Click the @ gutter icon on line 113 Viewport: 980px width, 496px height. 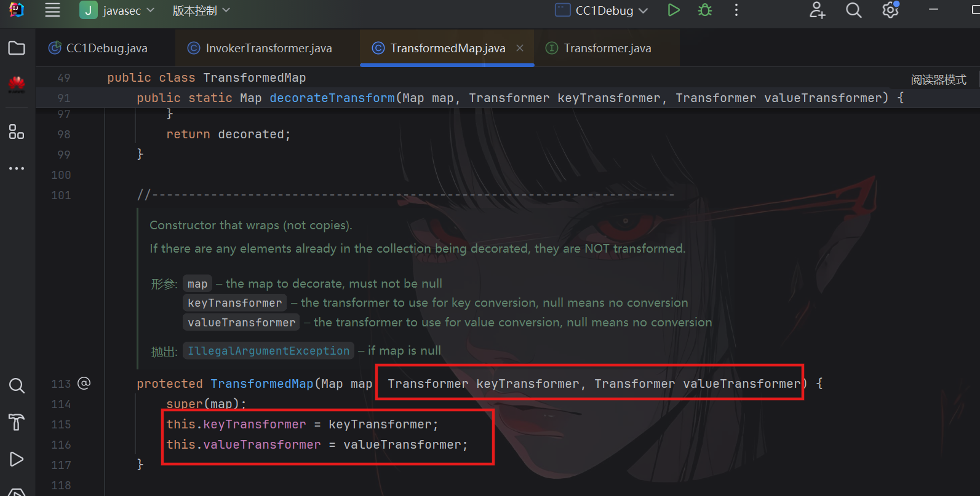84,383
